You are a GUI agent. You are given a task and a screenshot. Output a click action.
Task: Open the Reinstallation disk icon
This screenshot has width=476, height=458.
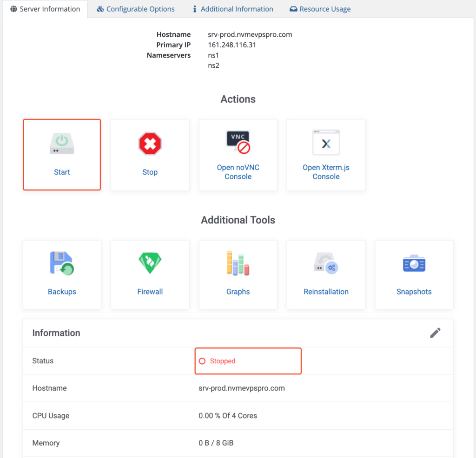326,263
